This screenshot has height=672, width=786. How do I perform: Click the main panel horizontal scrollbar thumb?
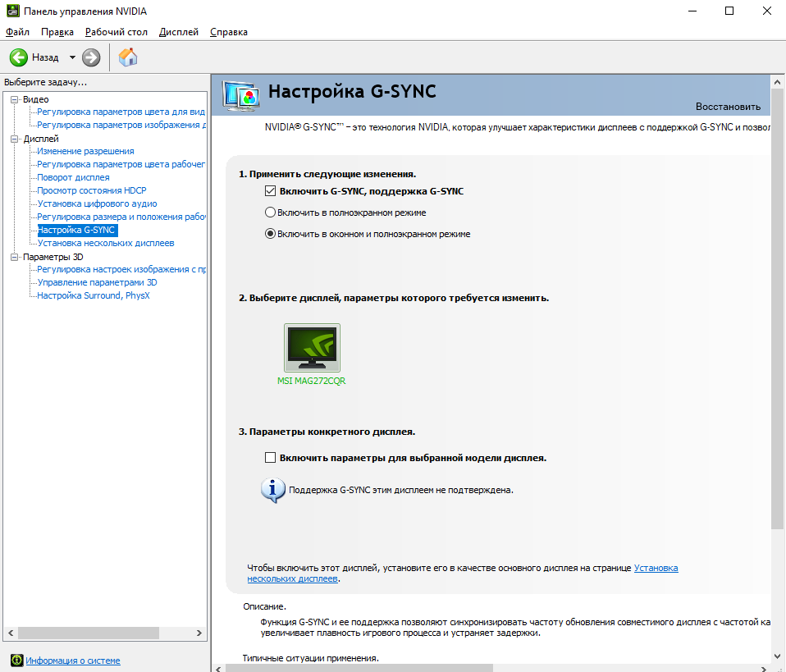(x=359, y=669)
